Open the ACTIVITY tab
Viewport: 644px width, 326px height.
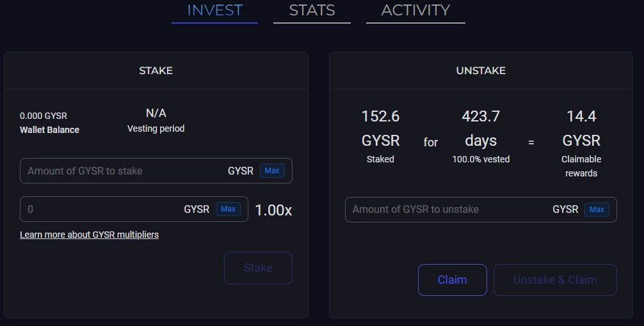pos(415,11)
